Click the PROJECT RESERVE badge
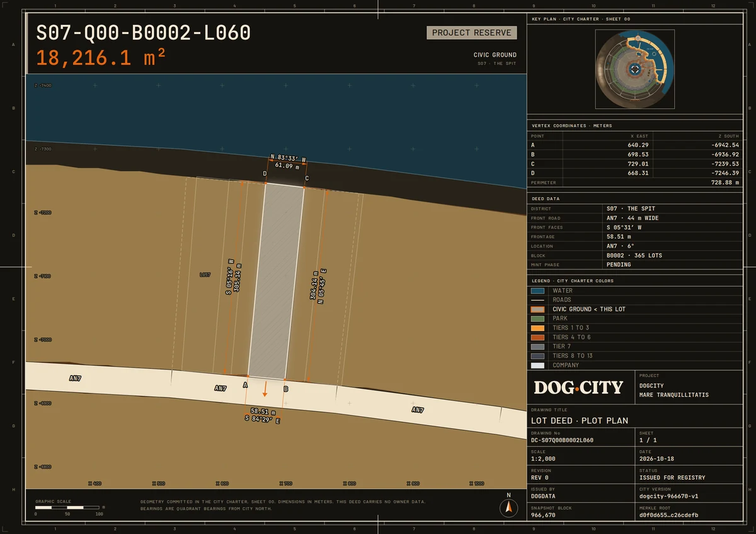Screen dimensions: 756x534 (x=472, y=33)
